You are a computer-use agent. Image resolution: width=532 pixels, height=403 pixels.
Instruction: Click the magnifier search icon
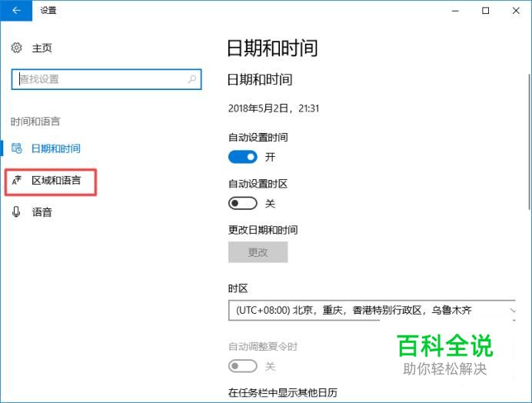click(192, 79)
